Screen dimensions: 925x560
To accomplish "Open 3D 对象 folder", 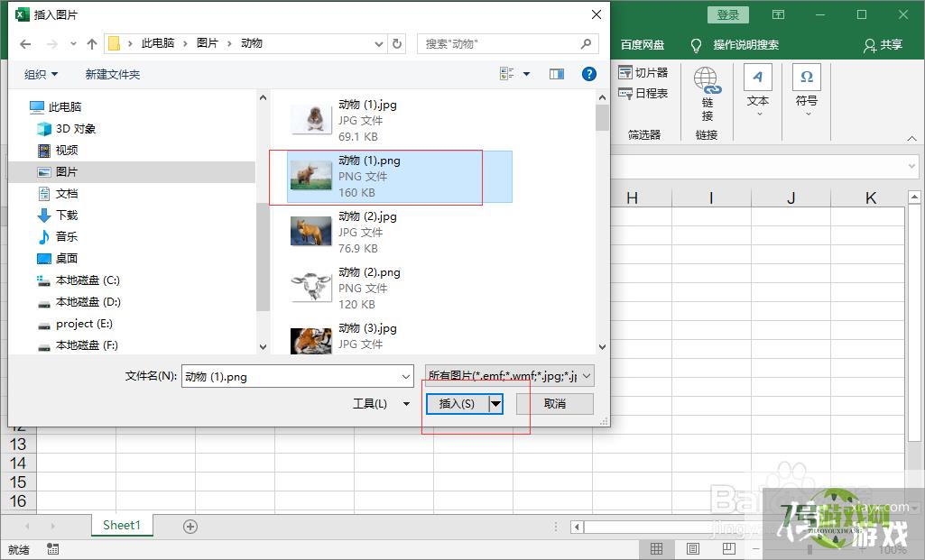I will coord(66,129).
